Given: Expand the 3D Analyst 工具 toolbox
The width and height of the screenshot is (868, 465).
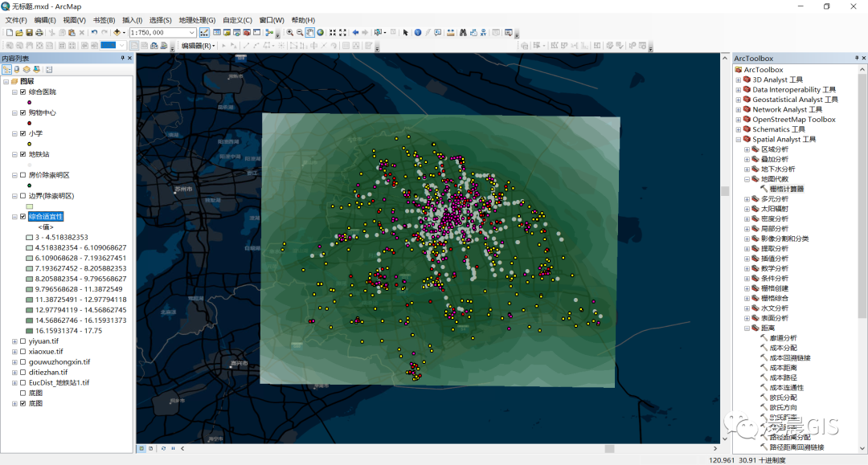Looking at the screenshot, I should (739, 80).
